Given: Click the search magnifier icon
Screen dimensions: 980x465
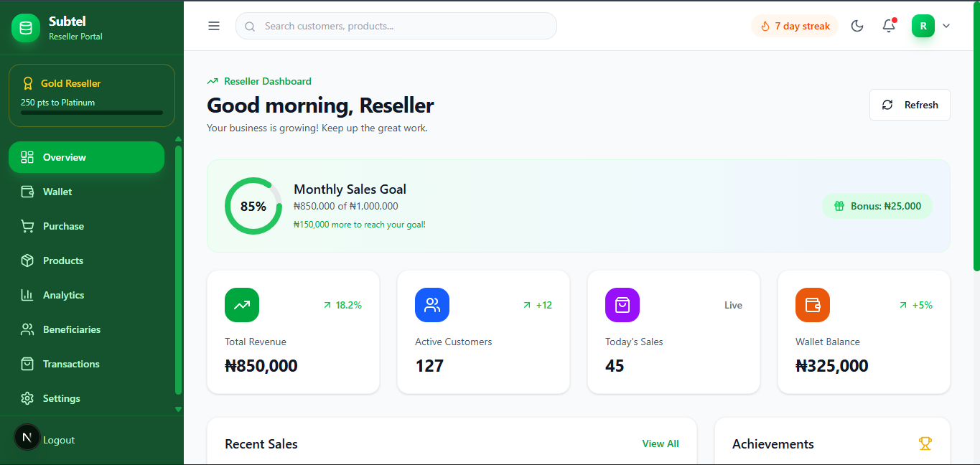Looking at the screenshot, I should click(250, 27).
